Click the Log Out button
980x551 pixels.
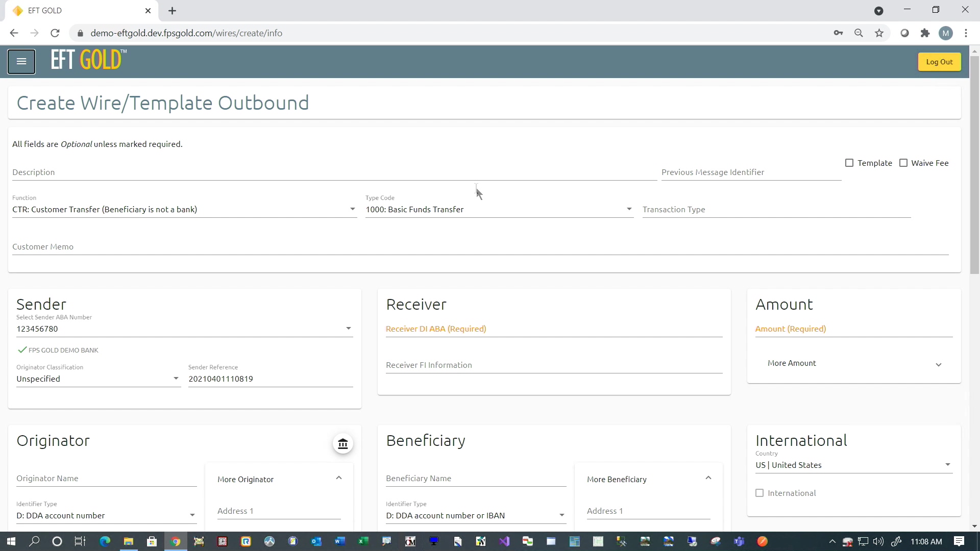(939, 62)
